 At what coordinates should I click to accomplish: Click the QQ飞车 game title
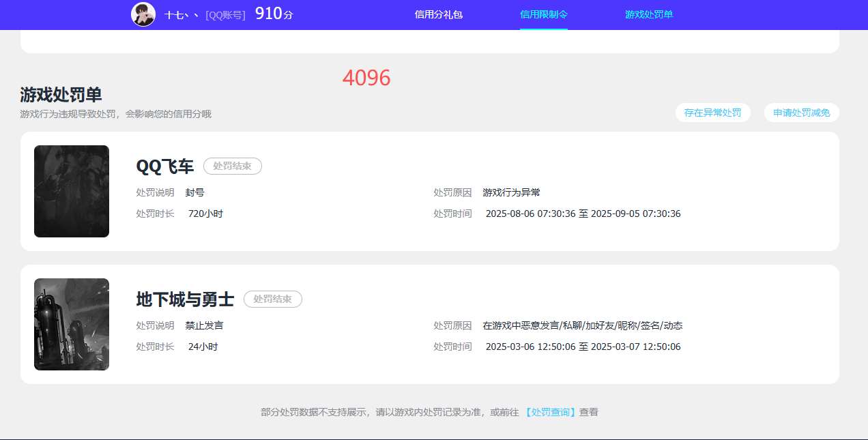pos(164,166)
